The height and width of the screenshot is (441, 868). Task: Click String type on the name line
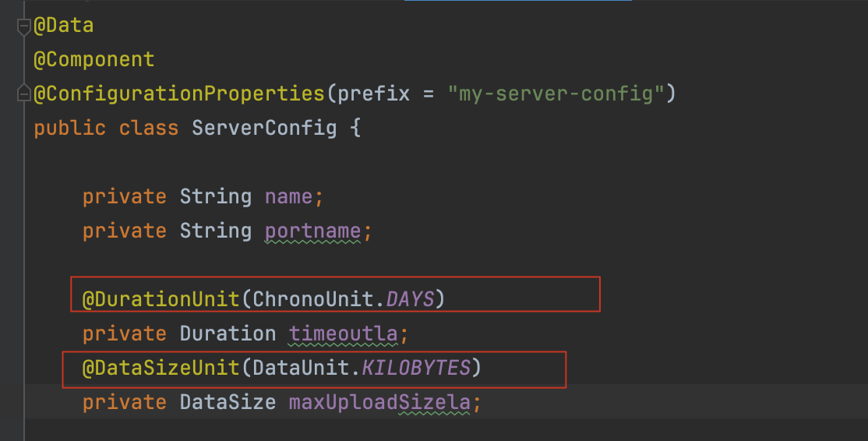(x=216, y=196)
